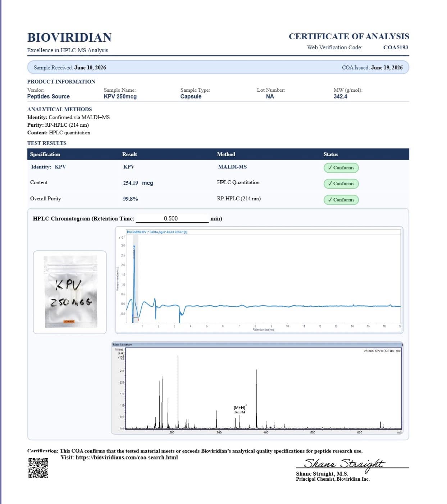Click the Principal Chemist, Bioviridian Inc. title
Screen dimensions: 447x504
[x=333, y=479]
